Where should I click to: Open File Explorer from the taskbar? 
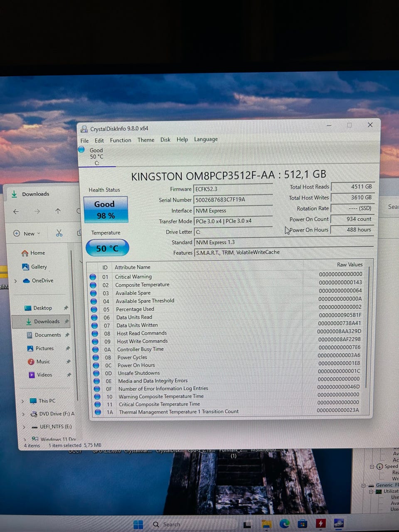click(x=266, y=525)
